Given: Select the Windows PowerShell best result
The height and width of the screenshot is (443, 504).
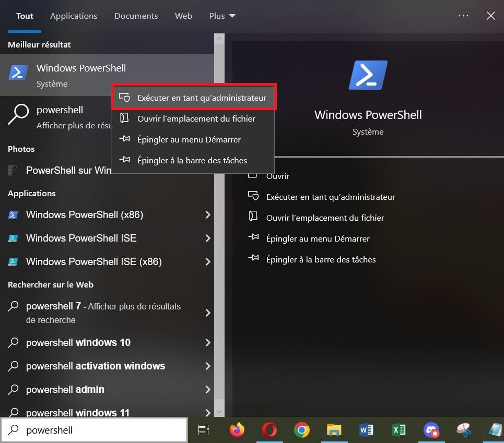Looking at the screenshot, I should point(107,75).
